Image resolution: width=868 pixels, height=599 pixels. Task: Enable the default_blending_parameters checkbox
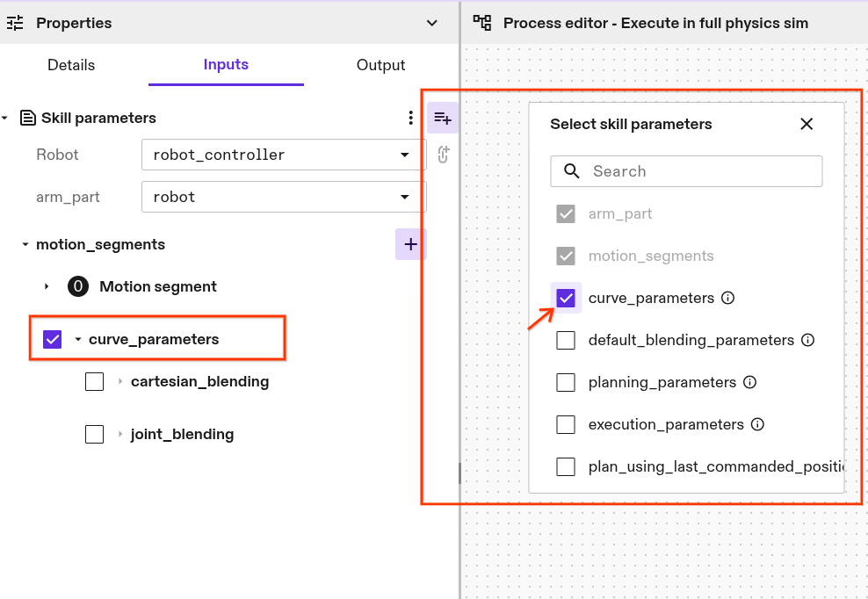click(566, 340)
